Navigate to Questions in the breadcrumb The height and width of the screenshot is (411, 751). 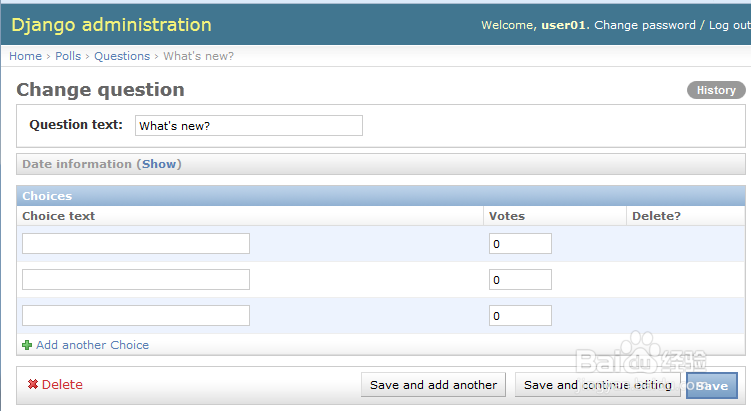click(x=122, y=56)
